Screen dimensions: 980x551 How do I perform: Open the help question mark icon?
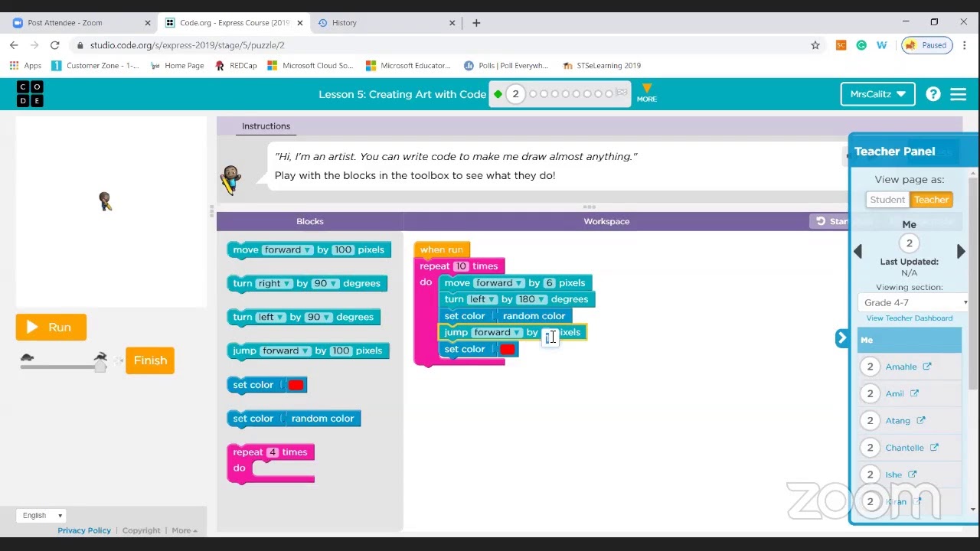click(933, 94)
